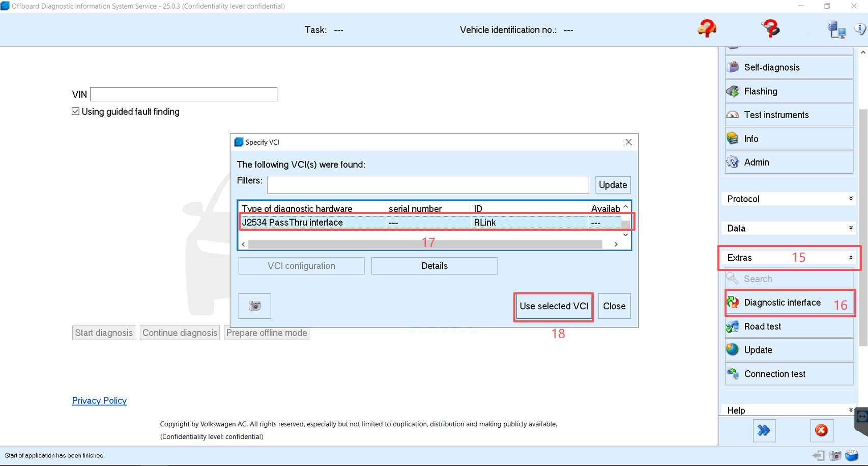Click the red car help icon
The height and width of the screenshot is (466, 868).
[707, 29]
